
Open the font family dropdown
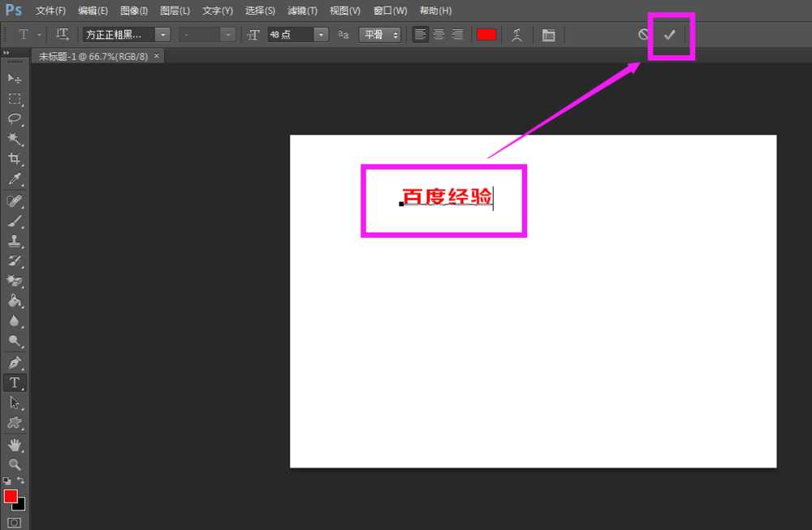(x=162, y=34)
